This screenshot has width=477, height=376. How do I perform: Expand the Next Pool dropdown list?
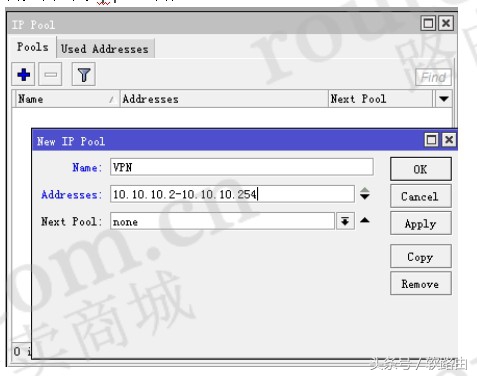345,221
